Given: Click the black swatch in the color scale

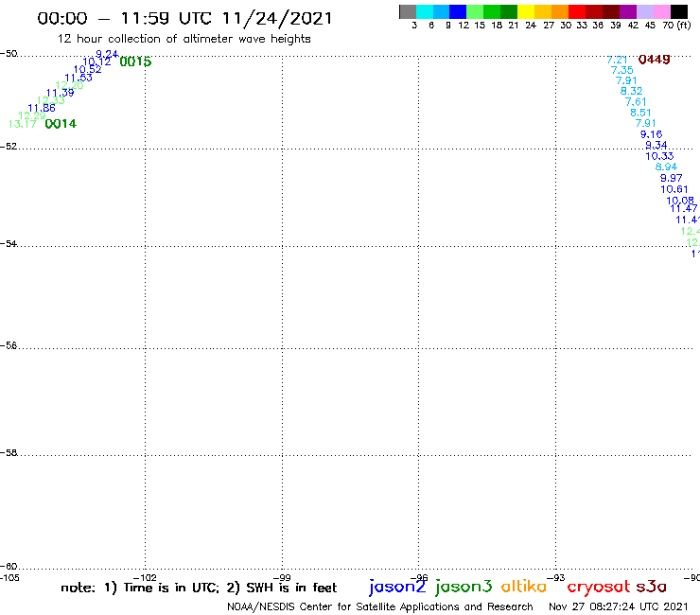Looking at the screenshot, I should click(678, 11).
